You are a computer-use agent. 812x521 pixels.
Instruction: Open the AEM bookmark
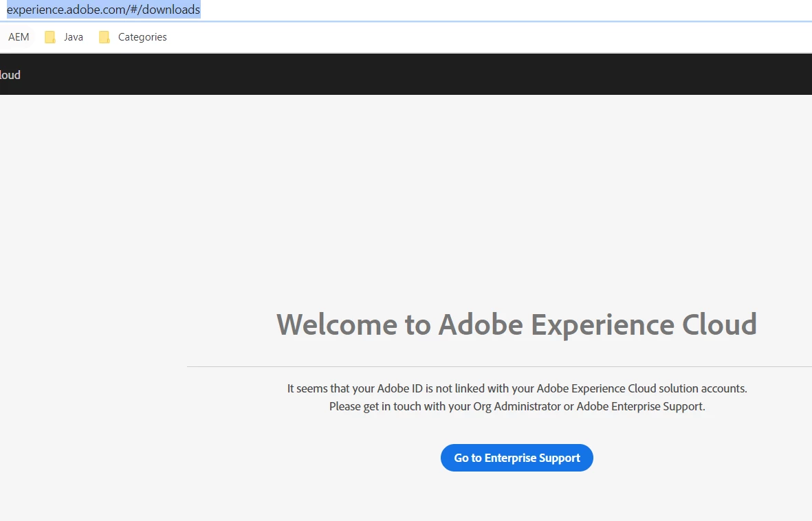[19, 36]
